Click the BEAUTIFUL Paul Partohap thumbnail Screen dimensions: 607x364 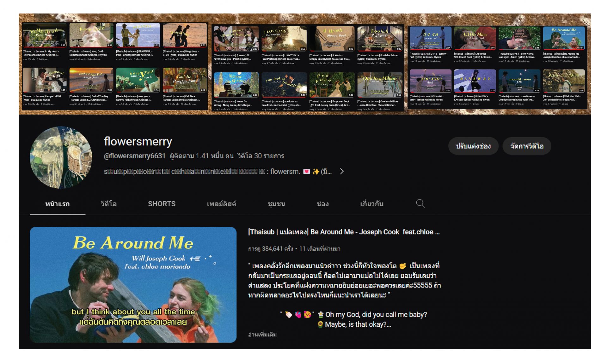tap(138, 35)
